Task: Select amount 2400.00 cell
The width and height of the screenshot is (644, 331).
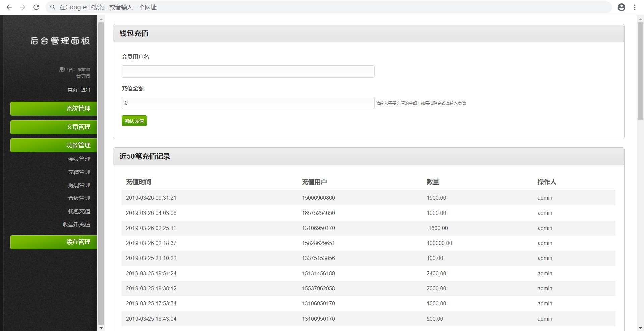Action: pyautogui.click(x=436, y=274)
